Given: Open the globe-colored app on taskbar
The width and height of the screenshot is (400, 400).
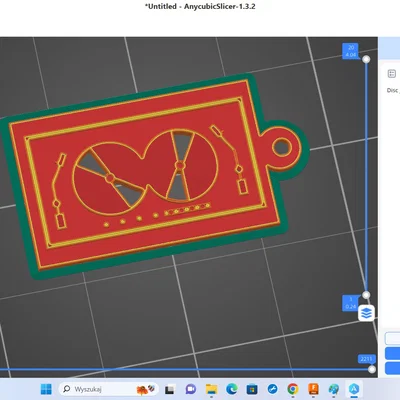Looking at the screenshot, I should (x=333, y=389).
